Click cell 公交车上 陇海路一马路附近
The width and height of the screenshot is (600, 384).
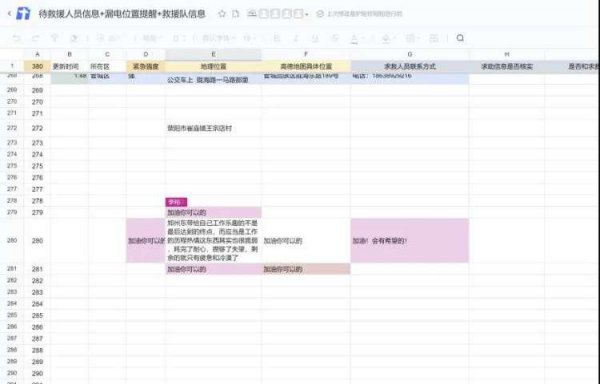(x=214, y=78)
